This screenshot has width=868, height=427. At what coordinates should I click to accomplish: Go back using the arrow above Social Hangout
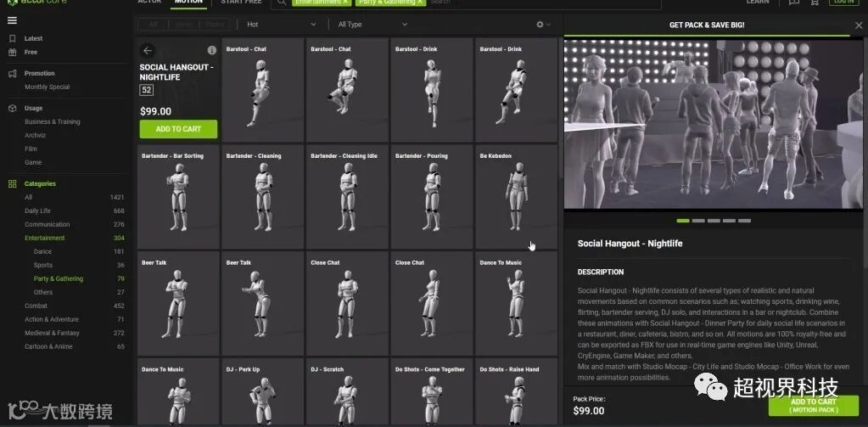click(x=148, y=50)
